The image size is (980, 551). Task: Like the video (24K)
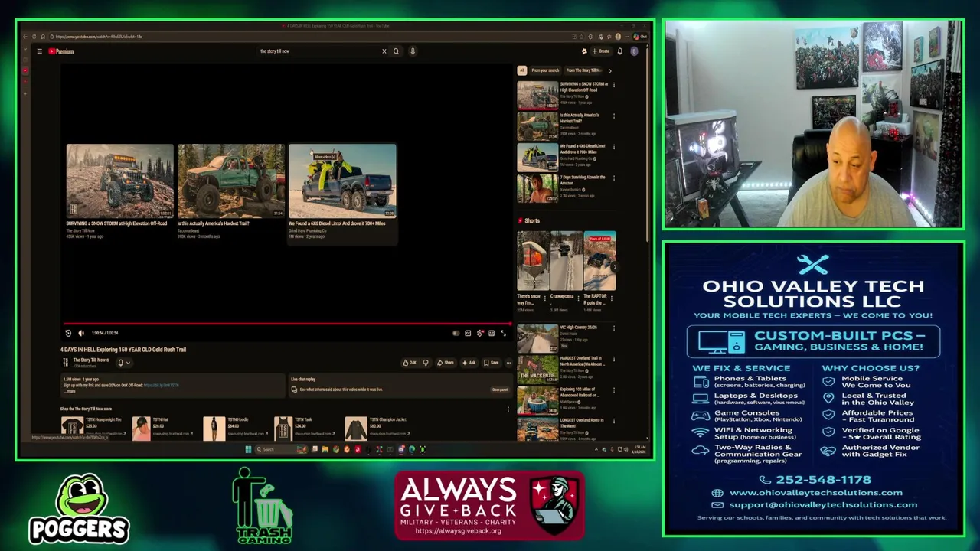(x=410, y=363)
